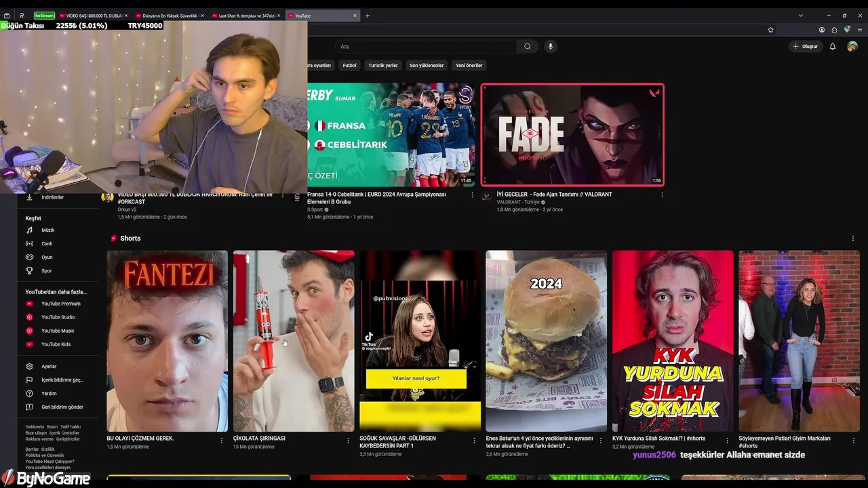Open menu for SOĞUK SAVAŞLAR short

click(x=474, y=441)
